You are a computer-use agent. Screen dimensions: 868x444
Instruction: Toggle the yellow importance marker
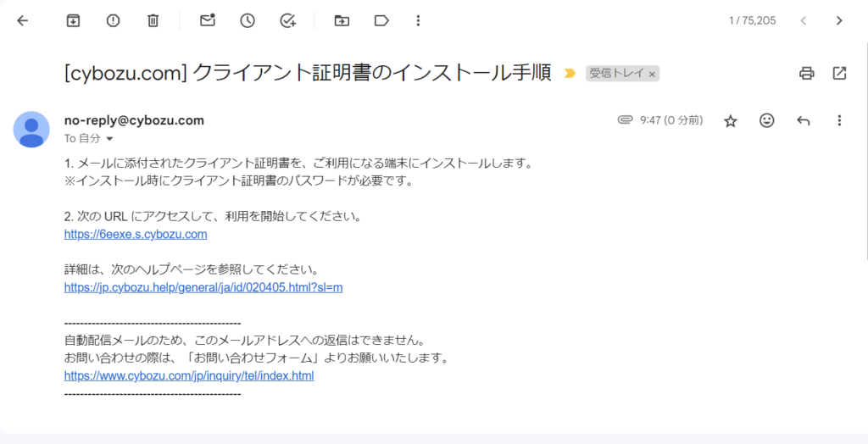pyautogui.click(x=570, y=74)
